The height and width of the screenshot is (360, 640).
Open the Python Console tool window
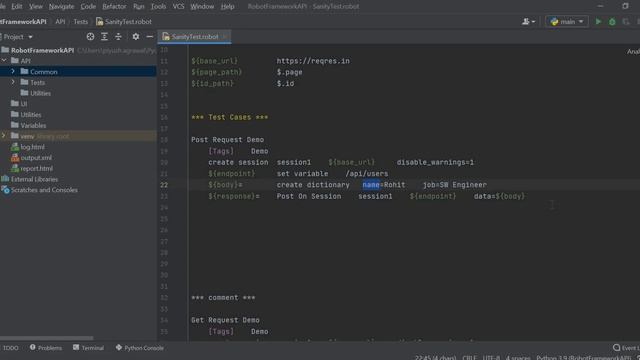click(140, 348)
